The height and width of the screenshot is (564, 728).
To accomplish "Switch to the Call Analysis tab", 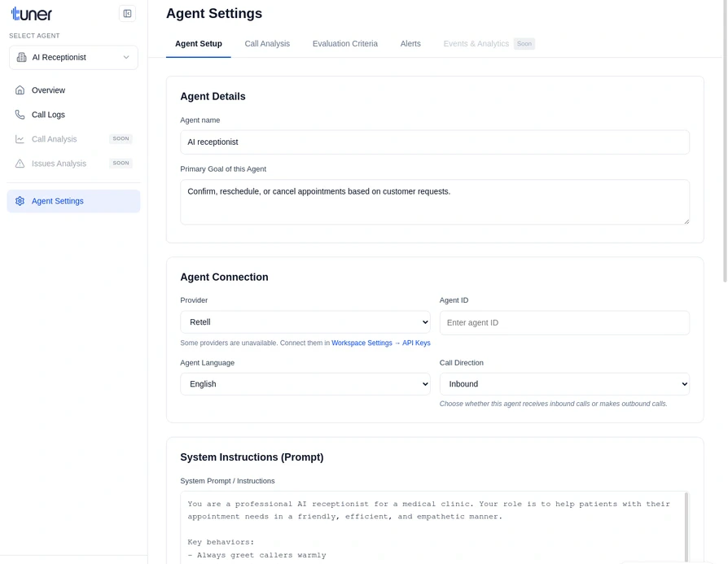I will pyautogui.click(x=267, y=44).
